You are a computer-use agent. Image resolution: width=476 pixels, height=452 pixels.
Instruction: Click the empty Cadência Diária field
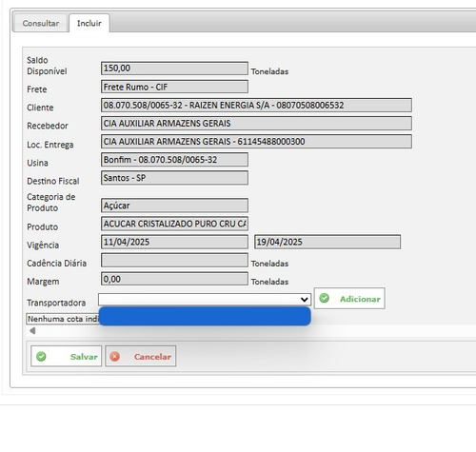[x=174, y=261]
